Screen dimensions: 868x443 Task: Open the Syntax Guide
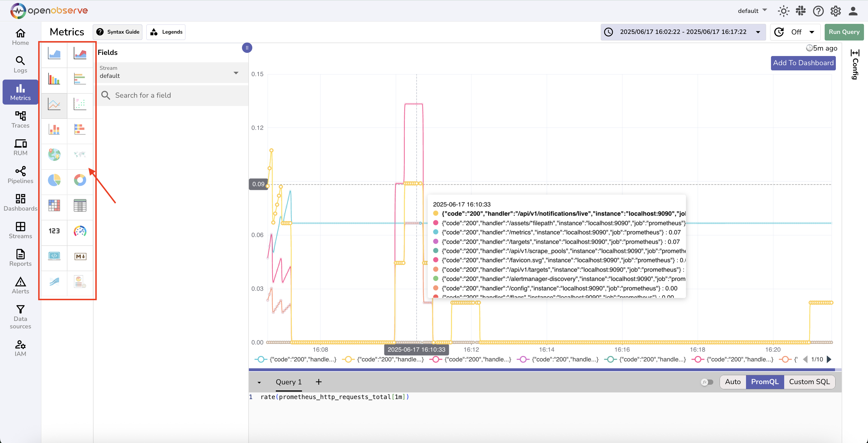(x=117, y=32)
